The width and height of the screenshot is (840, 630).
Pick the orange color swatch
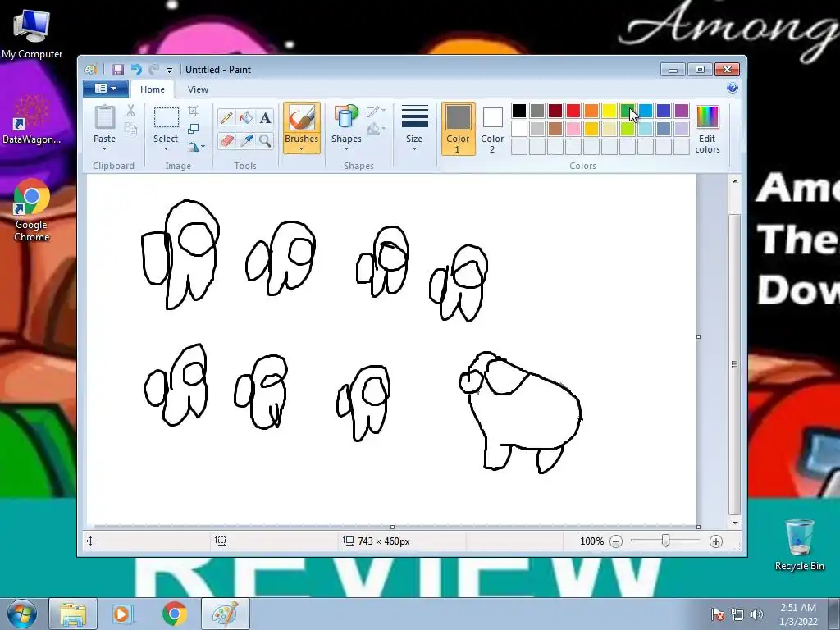coord(591,111)
